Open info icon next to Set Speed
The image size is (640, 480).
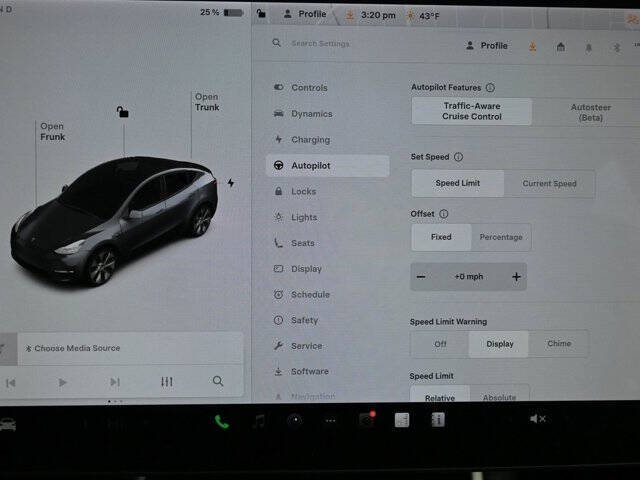(x=458, y=157)
